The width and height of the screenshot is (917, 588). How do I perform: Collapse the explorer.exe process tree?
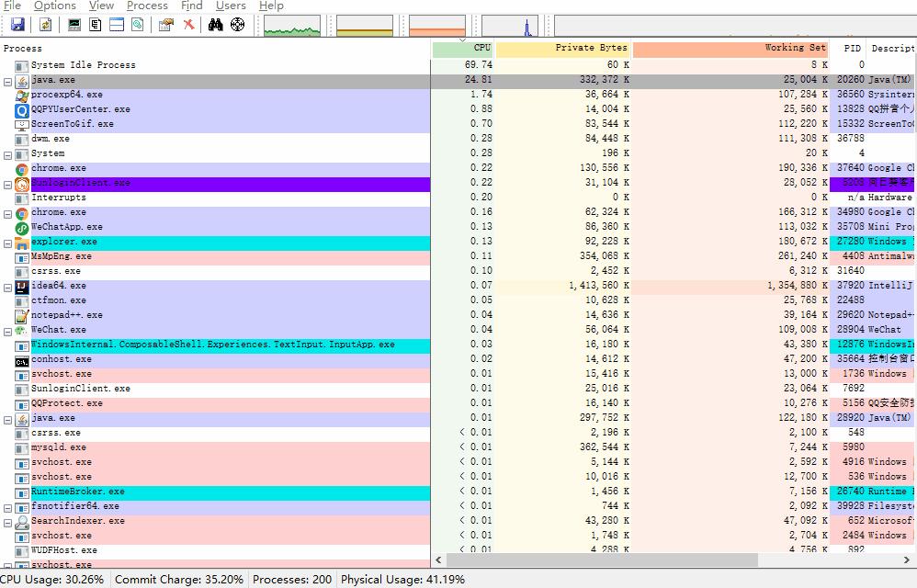click(8, 243)
